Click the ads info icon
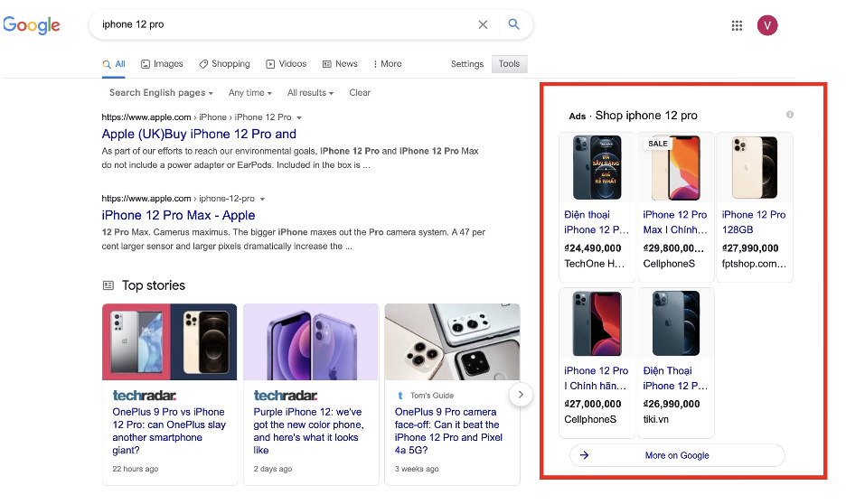The width and height of the screenshot is (846, 504). tap(790, 115)
